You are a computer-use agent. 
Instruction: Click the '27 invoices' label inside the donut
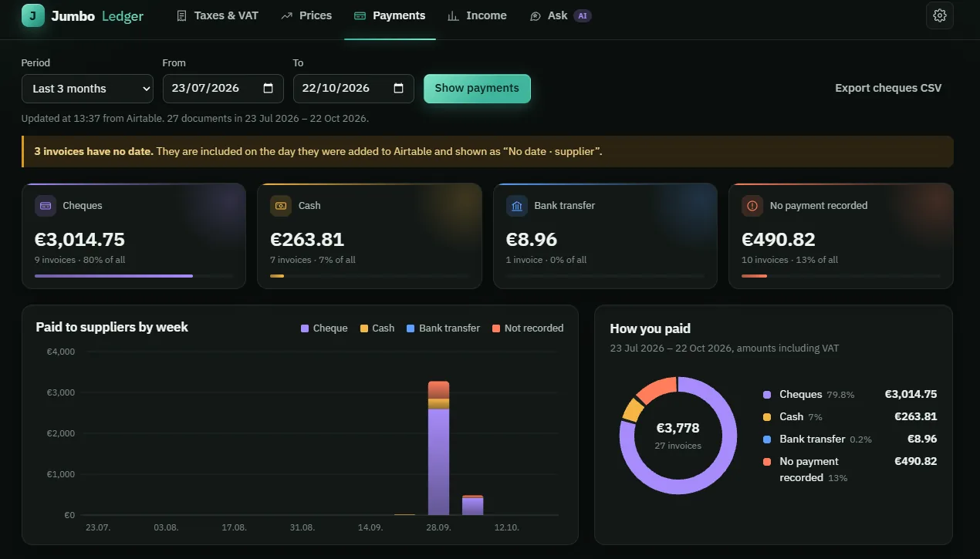[x=678, y=446]
